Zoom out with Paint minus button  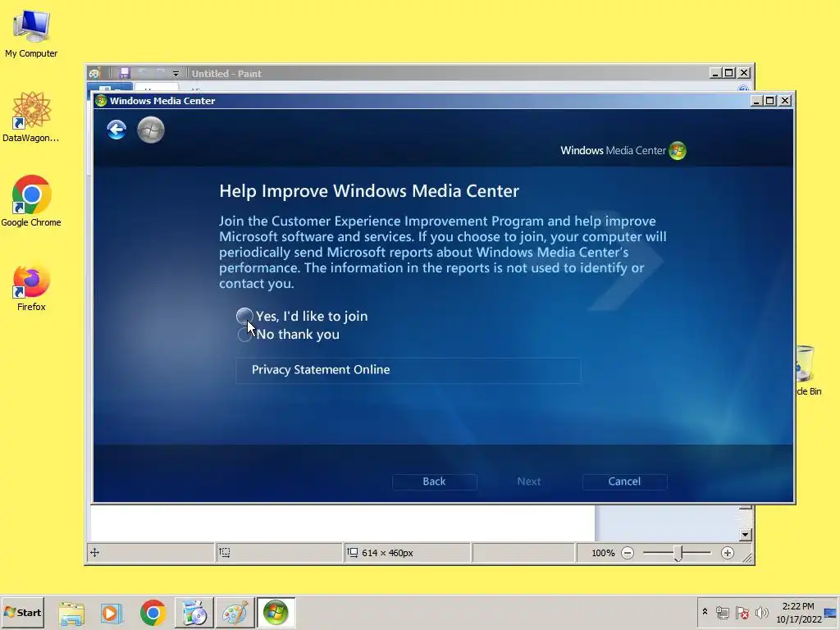628,553
